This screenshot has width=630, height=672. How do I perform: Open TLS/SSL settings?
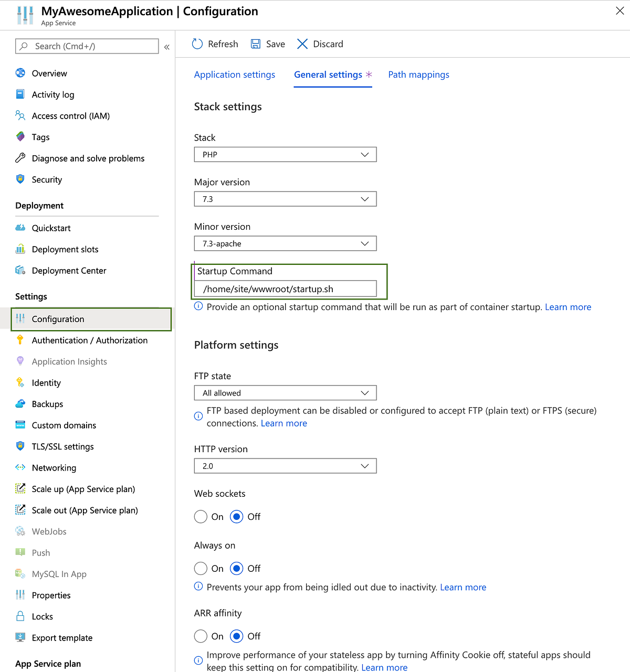click(62, 446)
